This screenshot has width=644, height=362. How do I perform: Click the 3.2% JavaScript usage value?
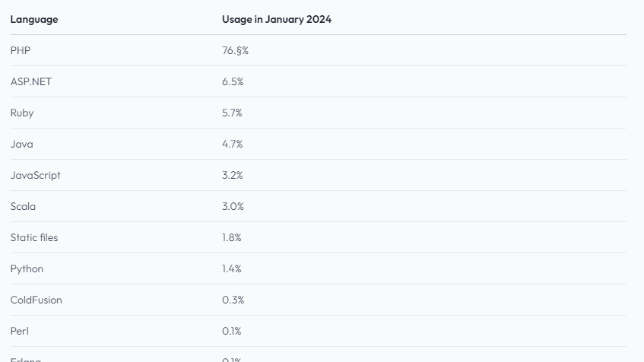[x=233, y=176]
